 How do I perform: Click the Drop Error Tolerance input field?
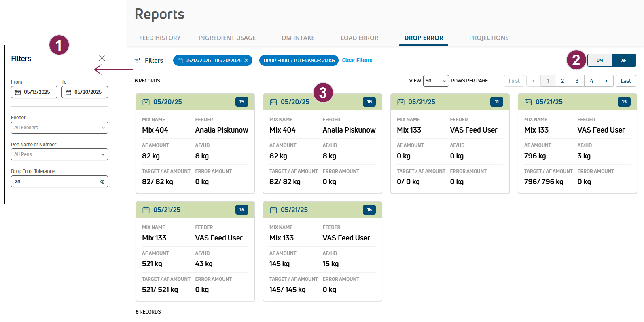point(55,181)
